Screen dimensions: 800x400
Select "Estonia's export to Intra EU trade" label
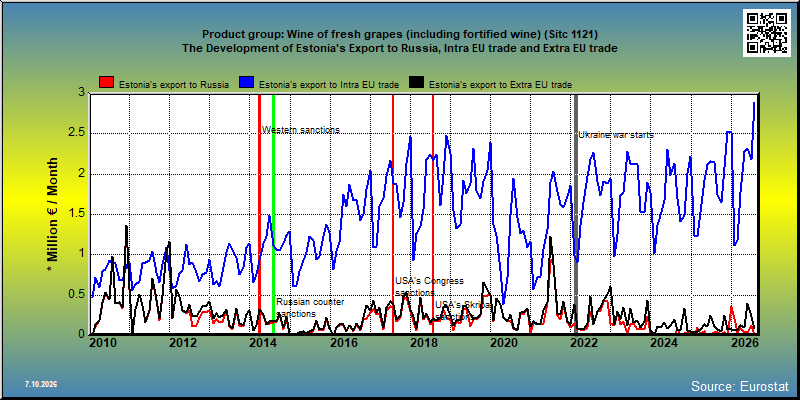[x=329, y=85]
